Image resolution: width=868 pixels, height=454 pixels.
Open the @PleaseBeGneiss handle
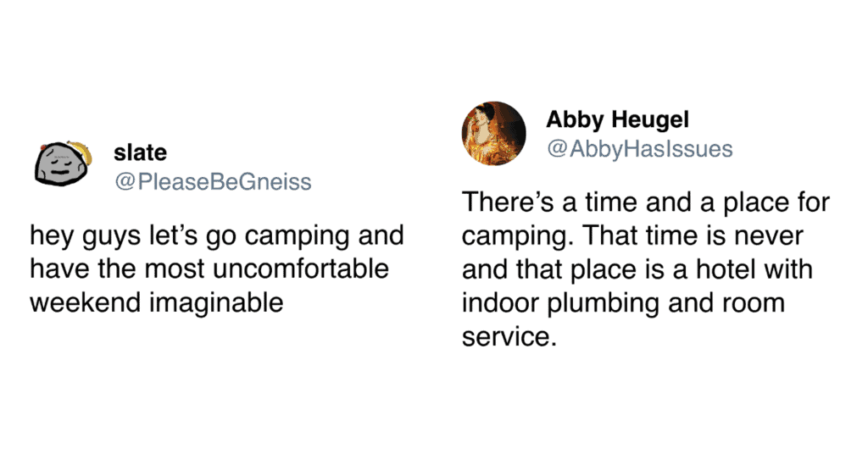click(213, 181)
